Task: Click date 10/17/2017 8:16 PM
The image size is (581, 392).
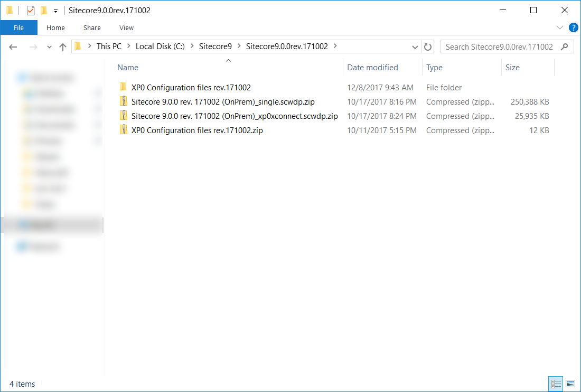Action: click(382, 102)
